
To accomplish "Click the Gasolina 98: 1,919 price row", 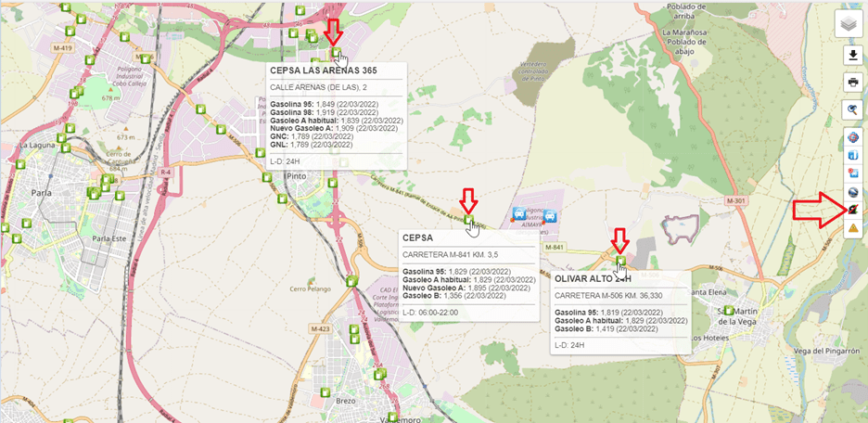I will (324, 112).
